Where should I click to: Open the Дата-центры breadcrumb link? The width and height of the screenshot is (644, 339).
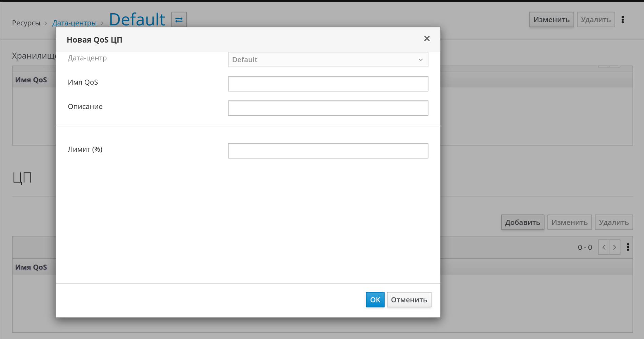pyautogui.click(x=74, y=23)
